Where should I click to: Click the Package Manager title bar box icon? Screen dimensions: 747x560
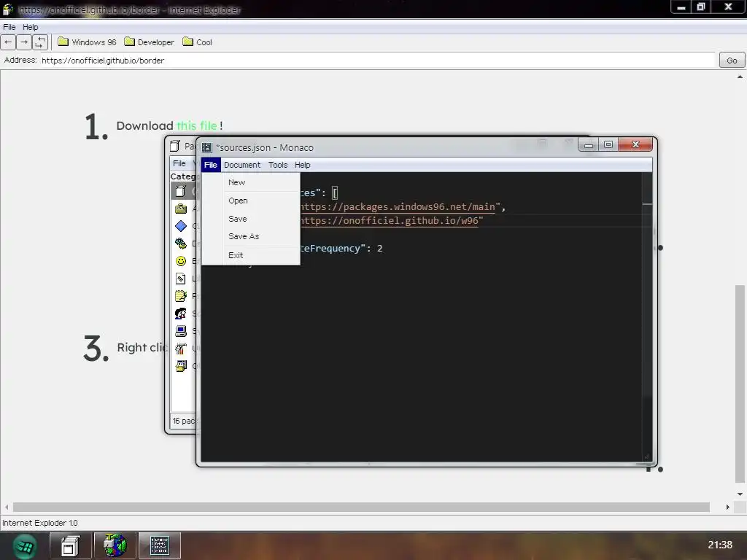[x=175, y=146]
